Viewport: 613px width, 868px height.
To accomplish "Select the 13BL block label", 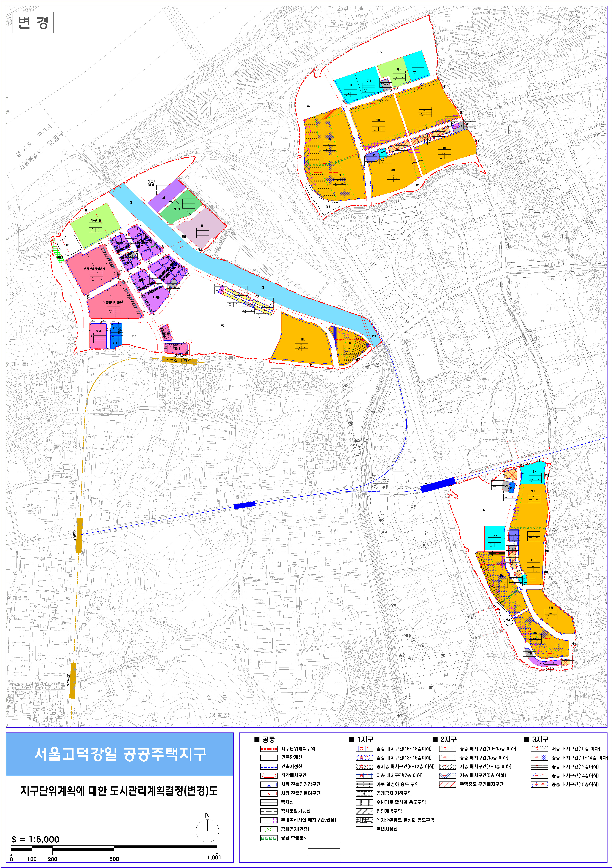I will (x=550, y=608).
